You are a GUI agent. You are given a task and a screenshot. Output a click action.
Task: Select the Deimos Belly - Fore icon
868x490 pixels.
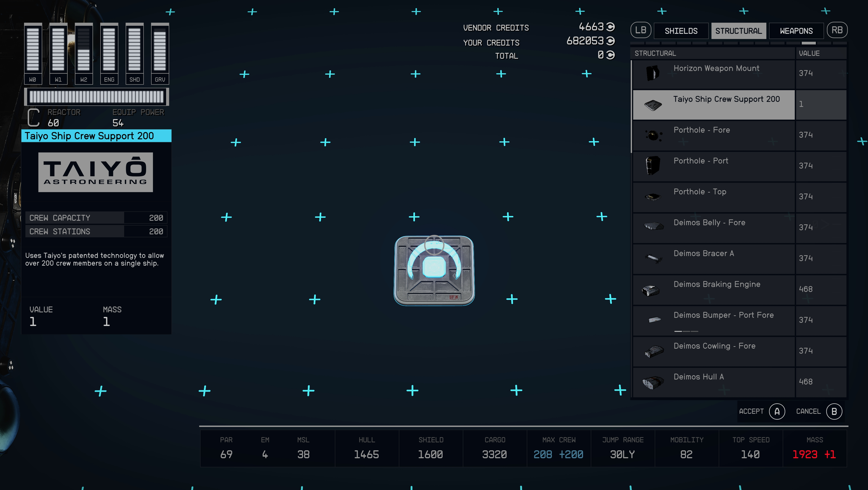(654, 226)
